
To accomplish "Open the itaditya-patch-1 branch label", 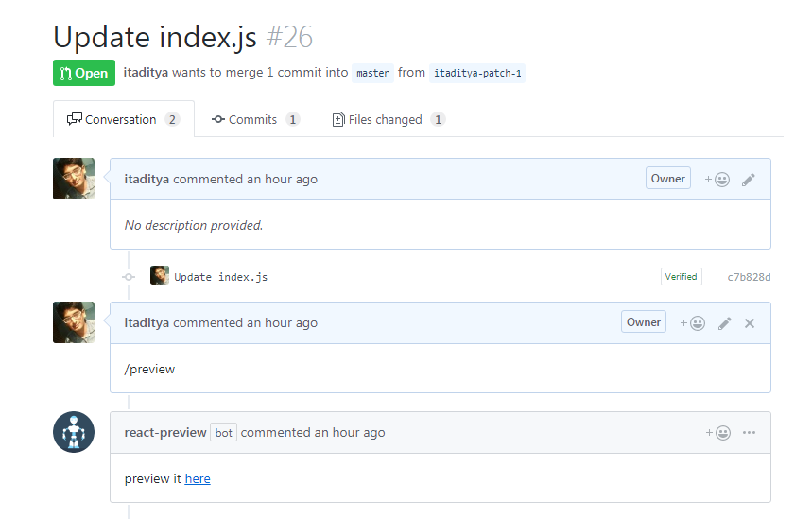I will pyautogui.click(x=477, y=73).
